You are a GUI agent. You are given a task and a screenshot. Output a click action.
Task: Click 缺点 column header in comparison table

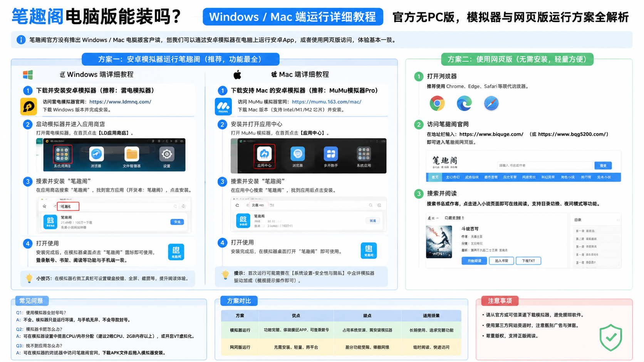point(367,315)
